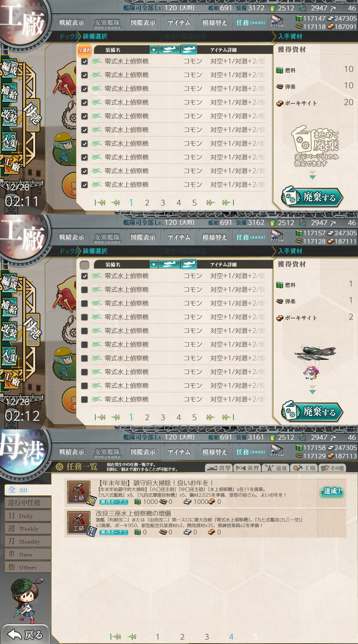The height and width of the screenshot is (644, 358).
Task: Filter quests by the 工廠 hammer tab
Action: click(304, 468)
